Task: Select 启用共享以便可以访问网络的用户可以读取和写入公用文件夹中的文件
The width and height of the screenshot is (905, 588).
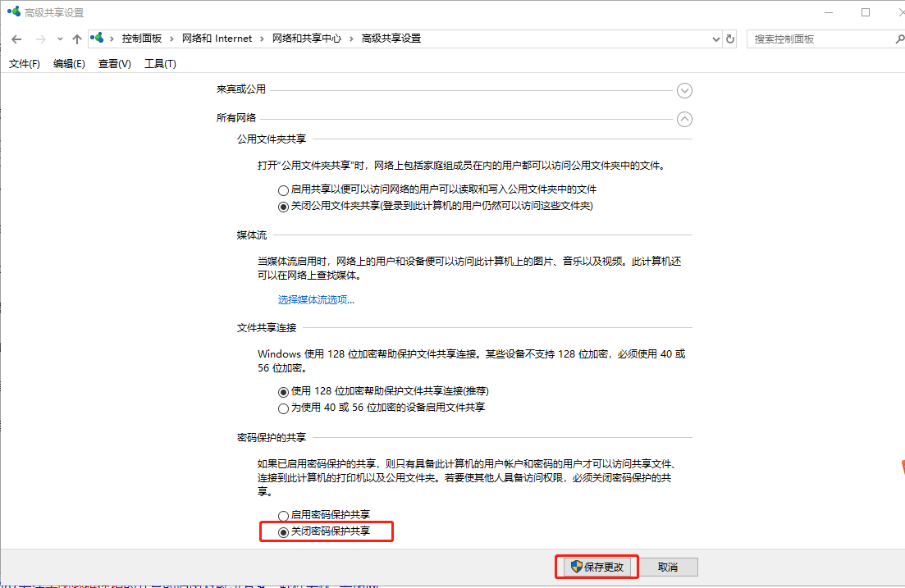Action: pos(282,189)
